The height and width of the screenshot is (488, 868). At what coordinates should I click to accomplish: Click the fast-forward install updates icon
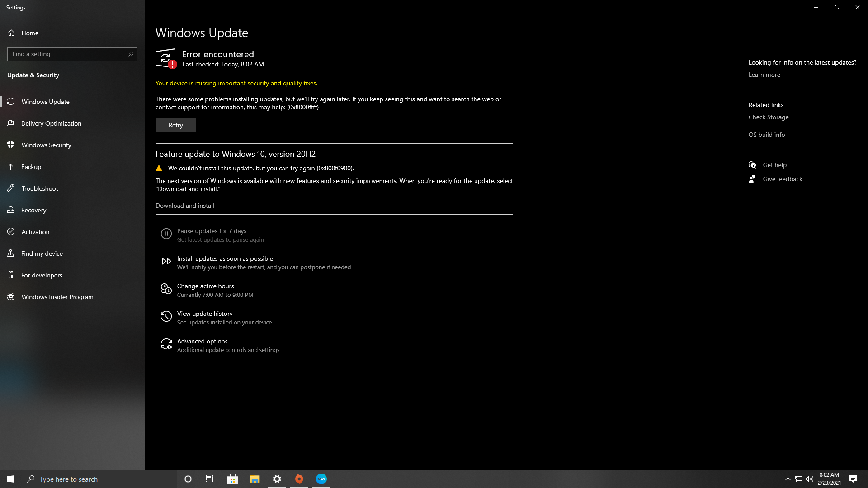(166, 261)
